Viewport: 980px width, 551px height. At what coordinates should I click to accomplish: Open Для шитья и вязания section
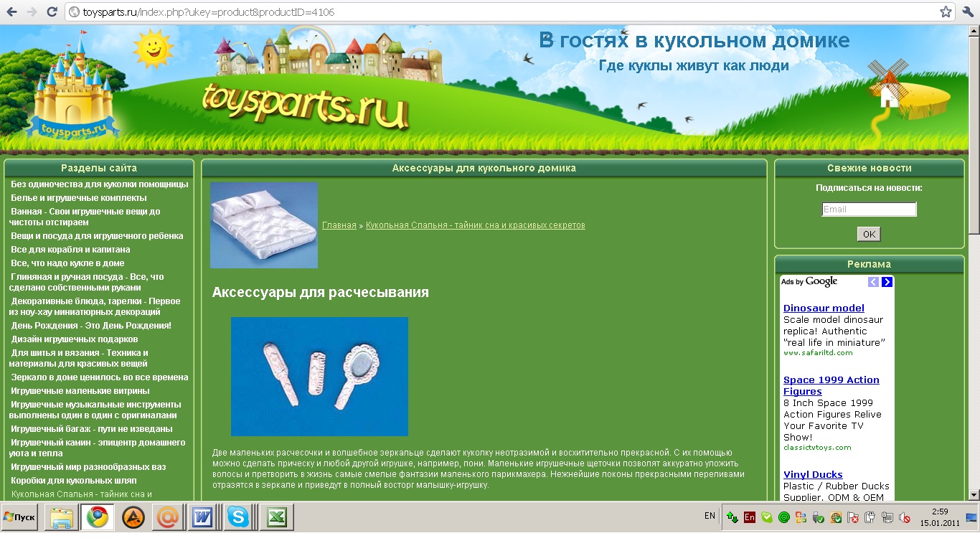[79, 358]
